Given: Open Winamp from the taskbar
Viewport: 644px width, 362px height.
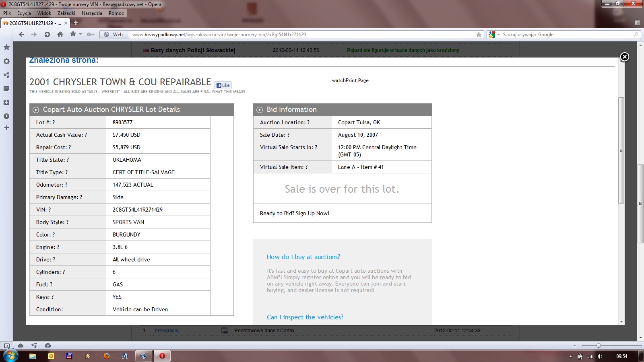Looking at the screenshot, I should click(x=88, y=356).
